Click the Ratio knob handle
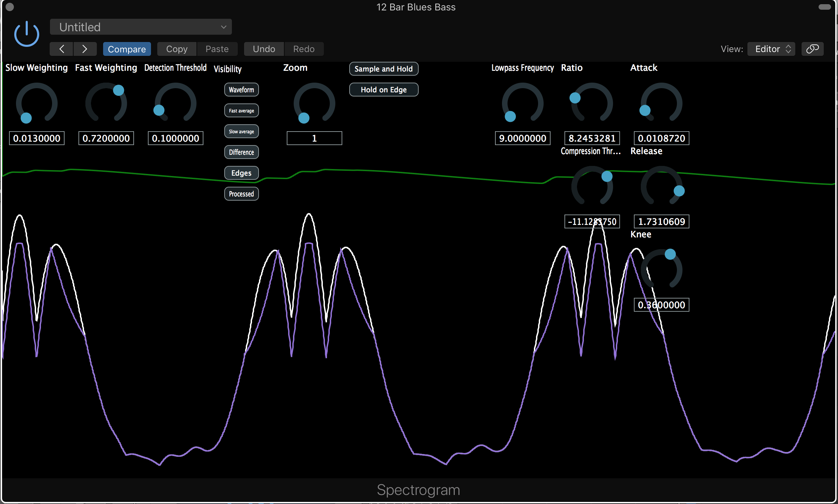Screen dimensions: 838x504 (575, 98)
